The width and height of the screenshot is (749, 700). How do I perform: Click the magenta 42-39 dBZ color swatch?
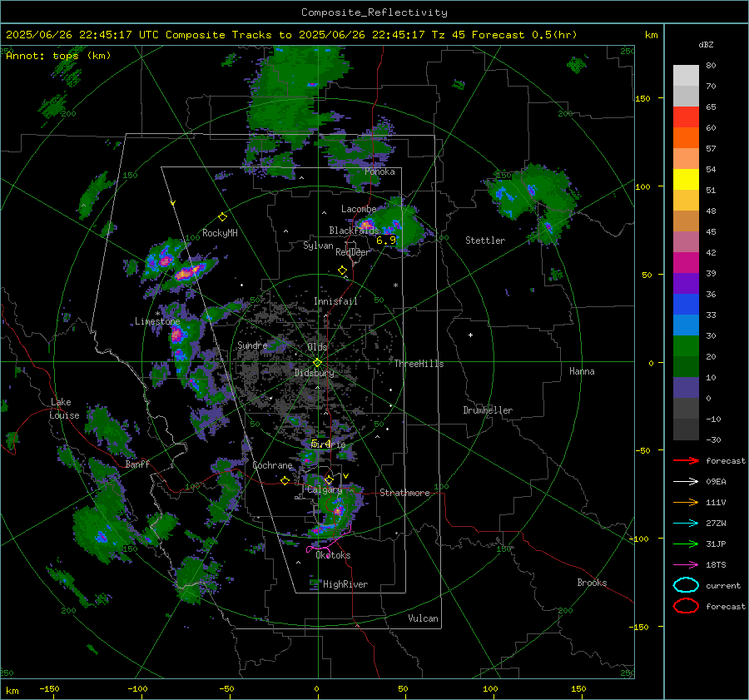(686, 263)
